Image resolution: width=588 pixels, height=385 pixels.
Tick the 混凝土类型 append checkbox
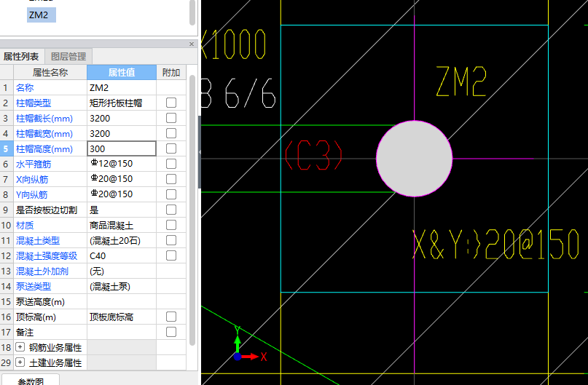[x=171, y=240]
